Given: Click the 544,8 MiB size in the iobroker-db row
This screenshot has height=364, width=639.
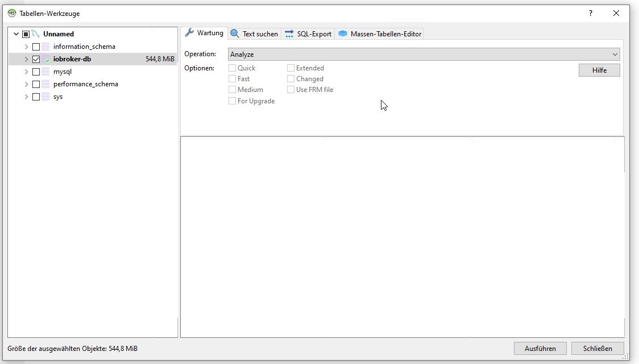Looking at the screenshot, I should pyautogui.click(x=160, y=59).
